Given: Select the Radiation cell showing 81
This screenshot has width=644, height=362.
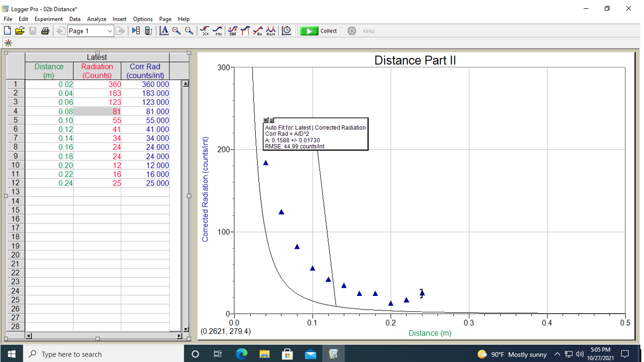Looking at the screenshot, I should tap(98, 111).
